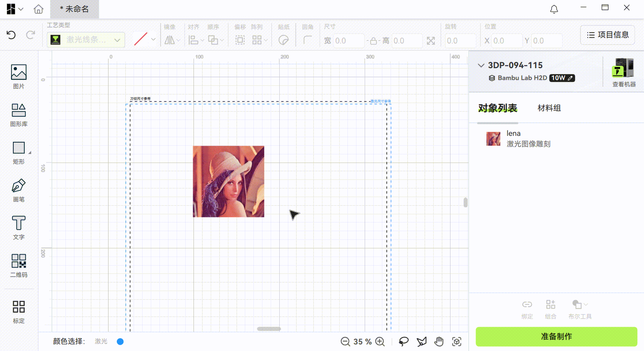The image size is (644, 351).
Task: Click the sticker (贴纸) icon
Action: click(x=284, y=40)
